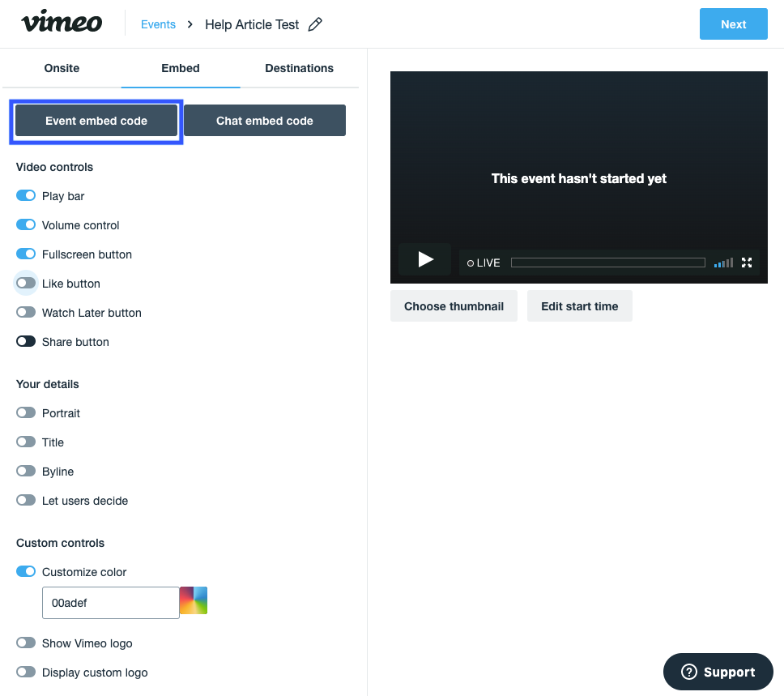The width and height of the screenshot is (784, 696).
Task: Click the Event embed code button
Action: pyautogui.click(x=96, y=121)
